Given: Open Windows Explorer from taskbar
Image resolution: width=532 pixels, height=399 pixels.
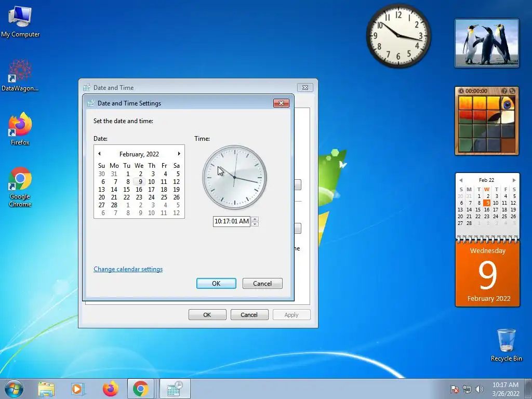Looking at the screenshot, I should point(46,389).
